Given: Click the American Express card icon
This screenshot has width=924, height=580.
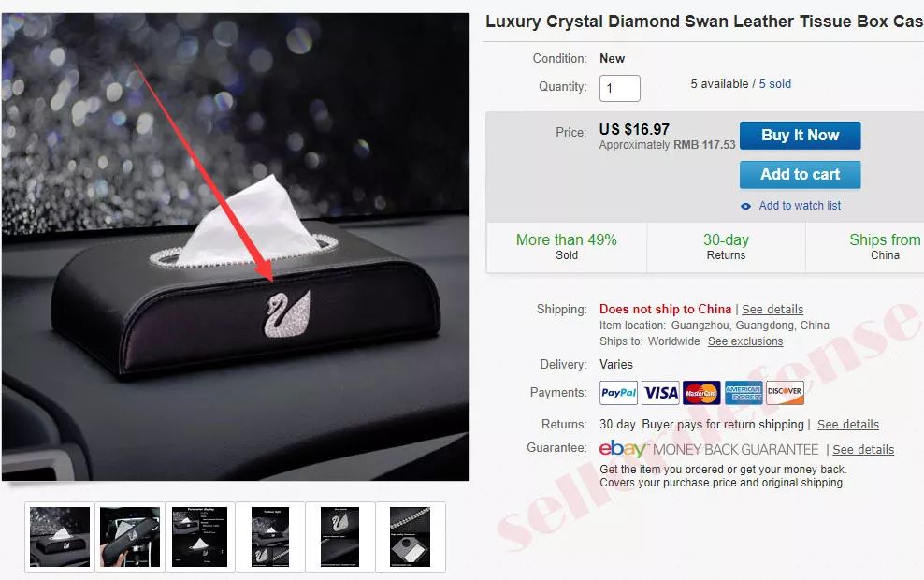Looking at the screenshot, I should coord(744,393).
